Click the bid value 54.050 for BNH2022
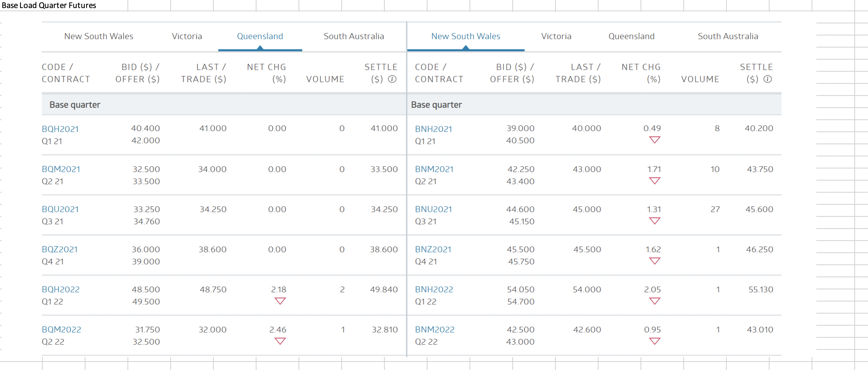 (x=521, y=289)
